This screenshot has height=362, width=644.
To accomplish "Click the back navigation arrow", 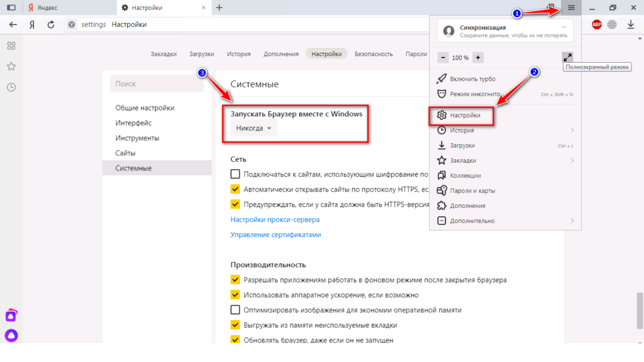I will tap(13, 25).
